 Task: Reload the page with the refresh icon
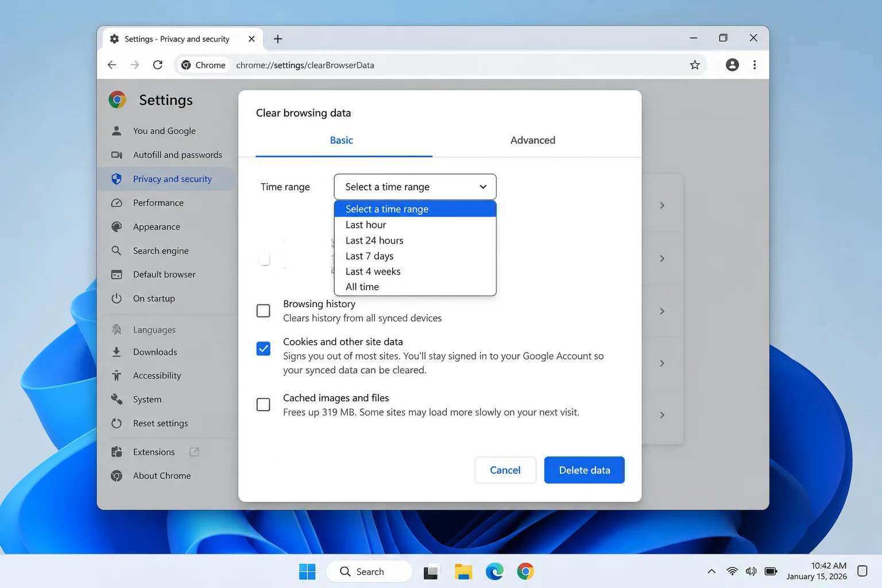pos(158,65)
